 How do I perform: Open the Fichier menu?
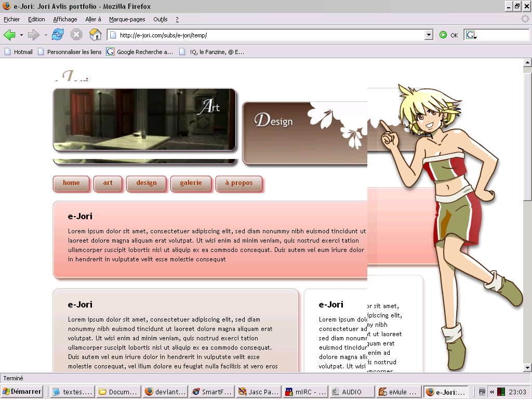point(11,19)
